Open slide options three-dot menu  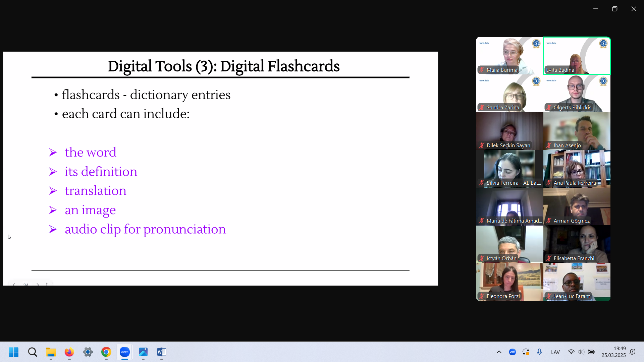tap(47, 284)
